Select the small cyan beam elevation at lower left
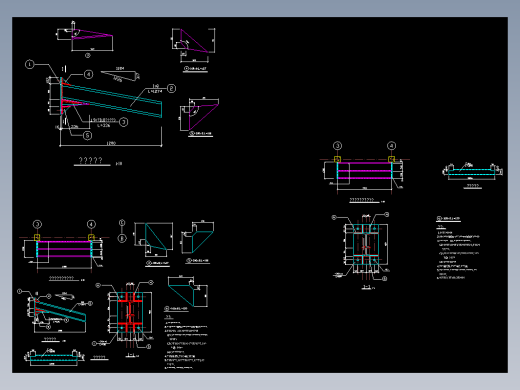Viewport: 520px width, 390px height. [x=60, y=310]
